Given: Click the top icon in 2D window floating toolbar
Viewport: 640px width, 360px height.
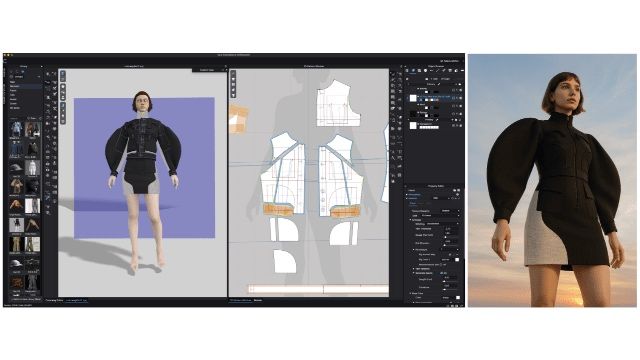Looking at the screenshot, I should [233, 73].
